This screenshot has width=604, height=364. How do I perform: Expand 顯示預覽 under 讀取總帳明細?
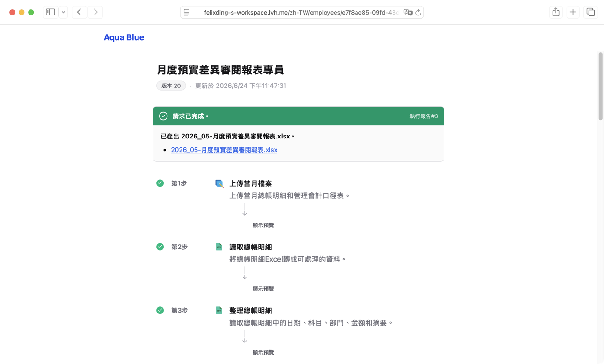(x=263, y=289)
